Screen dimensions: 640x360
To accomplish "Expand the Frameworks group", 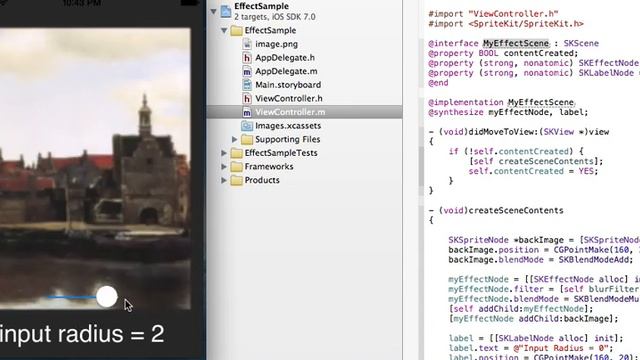I will point(224,167).
